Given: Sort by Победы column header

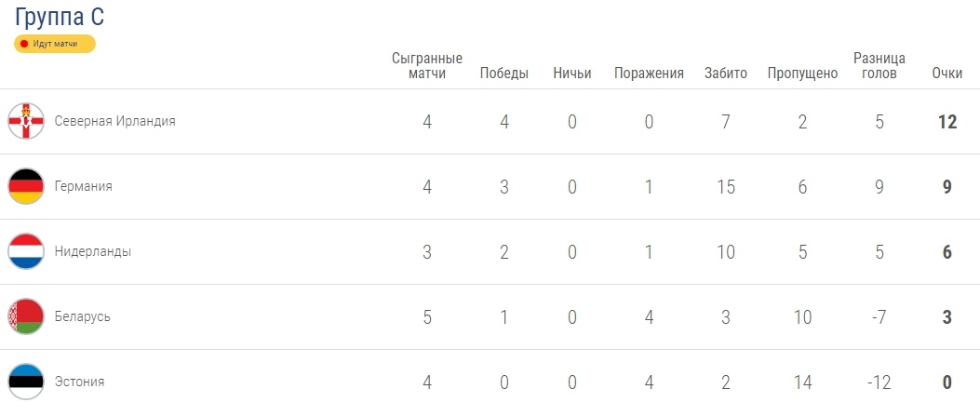Looking at the screenshot, I should pos(504,74).
